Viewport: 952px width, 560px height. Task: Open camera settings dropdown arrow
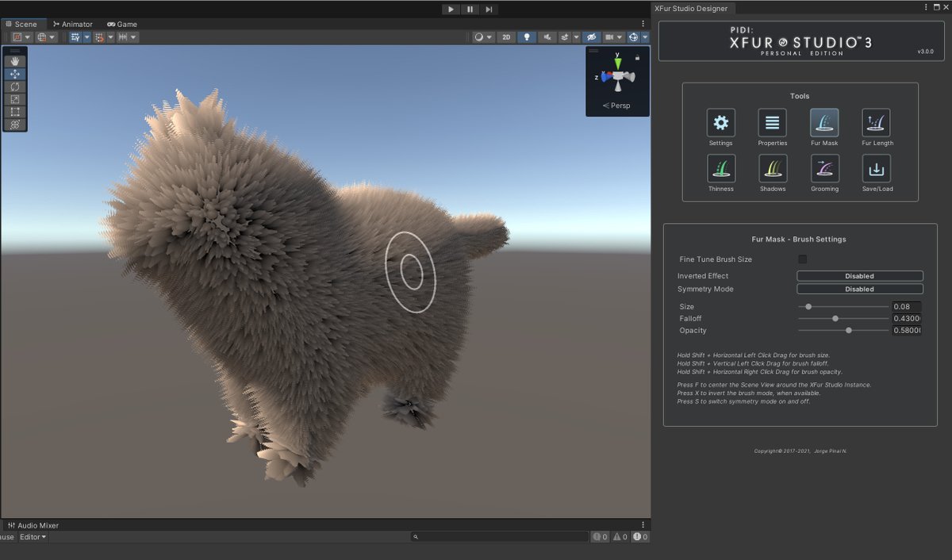coord(620,37)
